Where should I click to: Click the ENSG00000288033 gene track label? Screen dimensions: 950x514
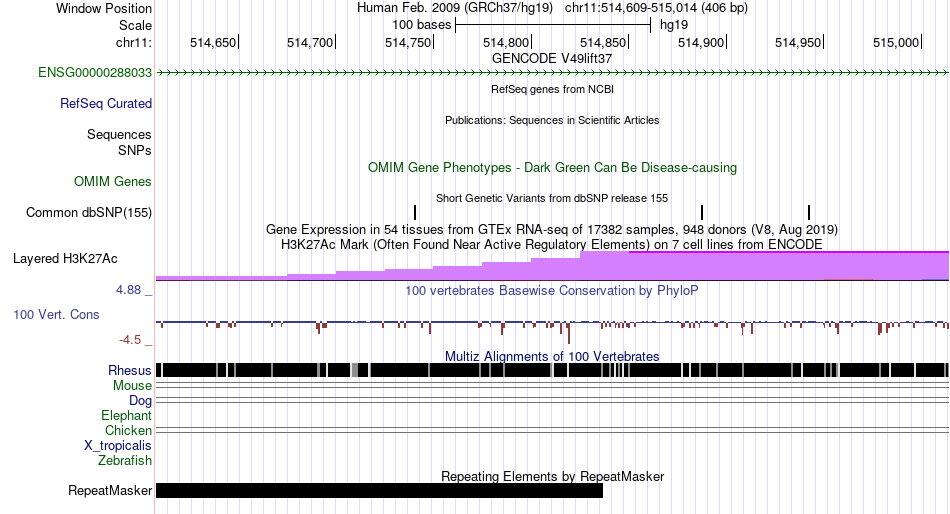(x=95, y=73)
